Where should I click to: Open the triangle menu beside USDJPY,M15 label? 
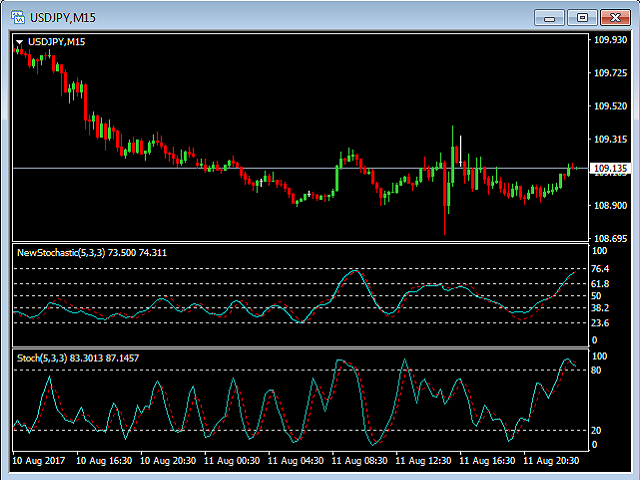point(19,41)
